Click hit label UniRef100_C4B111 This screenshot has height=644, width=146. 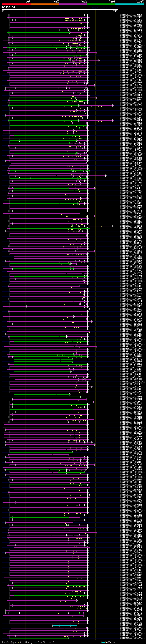[131, 251]
